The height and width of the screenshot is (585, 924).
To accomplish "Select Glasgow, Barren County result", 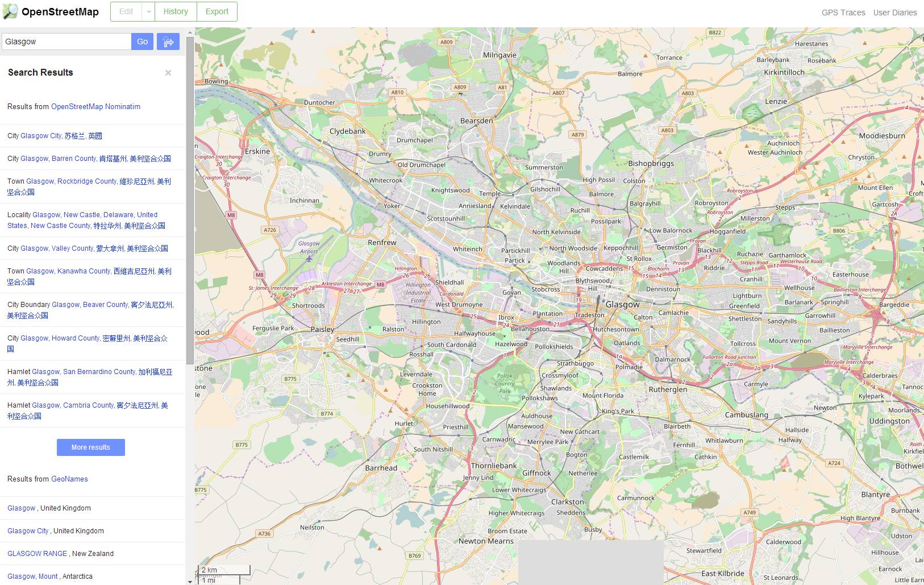I will [95, 159].
